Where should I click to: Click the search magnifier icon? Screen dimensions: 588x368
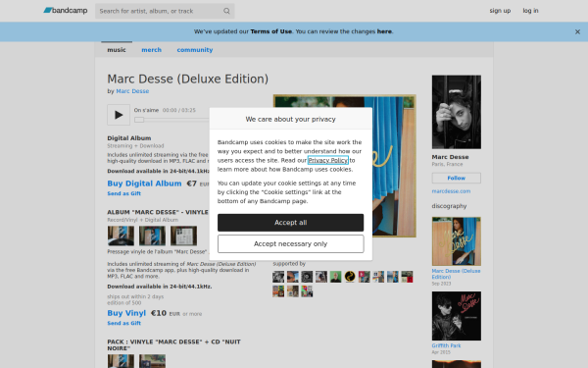pyautogui.click(x=226, y=11)
